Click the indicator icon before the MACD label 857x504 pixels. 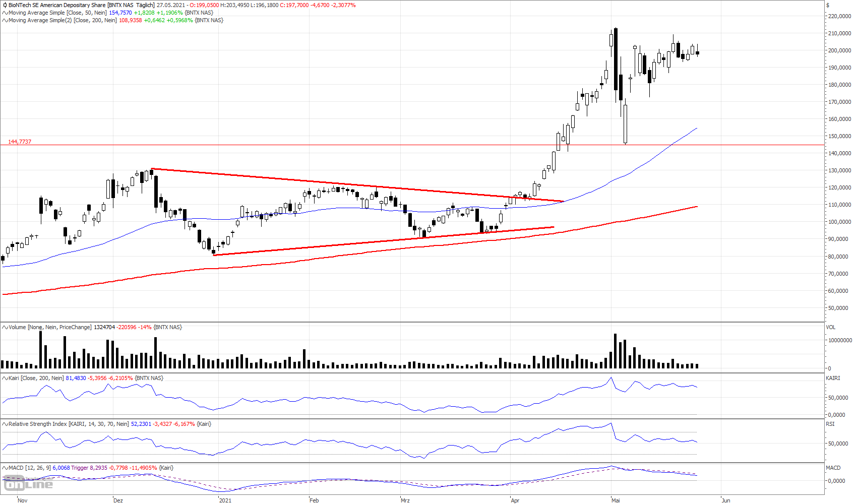5,468
